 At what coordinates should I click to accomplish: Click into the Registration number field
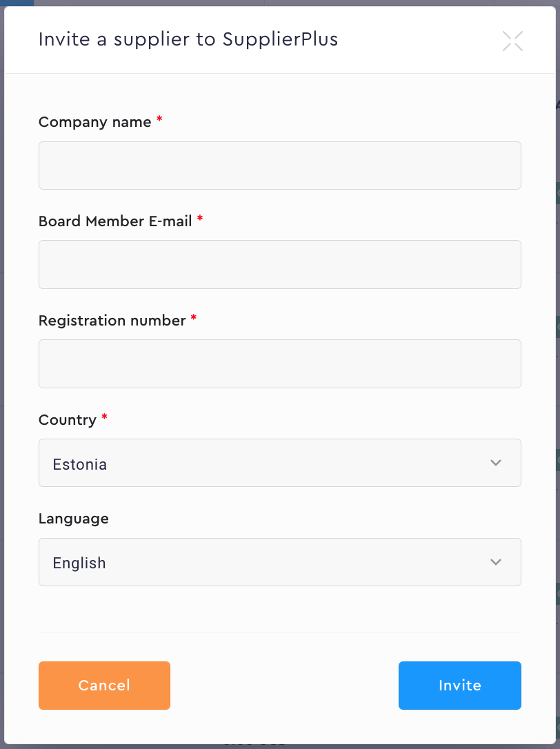(x=279, y=363)
